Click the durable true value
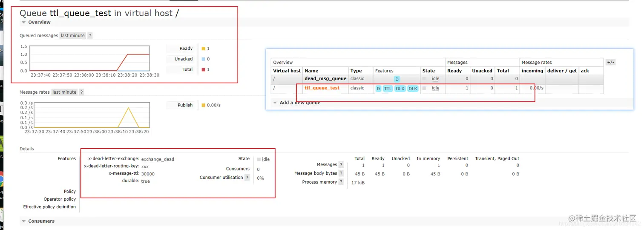The width and height of the screenshot is (644, 230). click(x=145, y=181)
